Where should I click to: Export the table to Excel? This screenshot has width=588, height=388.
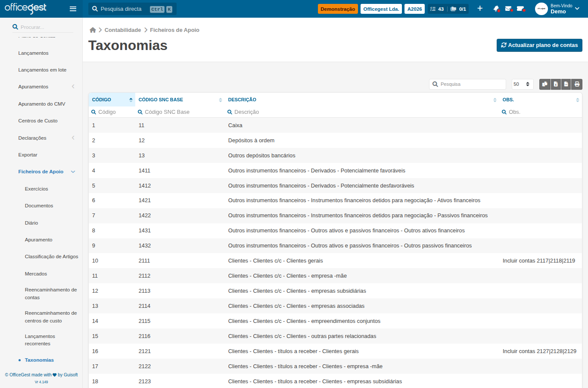point(556,84)
